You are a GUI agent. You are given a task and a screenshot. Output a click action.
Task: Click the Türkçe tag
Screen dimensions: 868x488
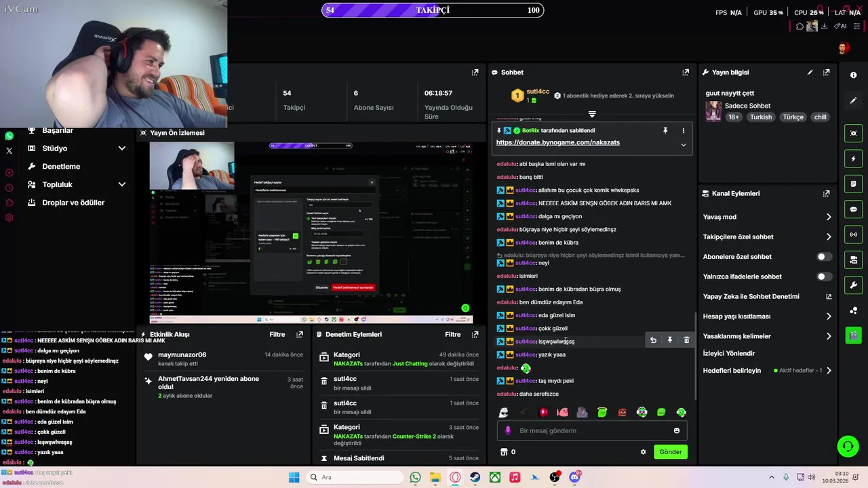coord(793,117)
